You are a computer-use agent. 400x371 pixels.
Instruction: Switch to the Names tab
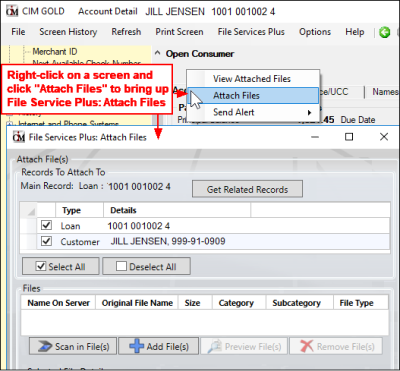(385, 92)
